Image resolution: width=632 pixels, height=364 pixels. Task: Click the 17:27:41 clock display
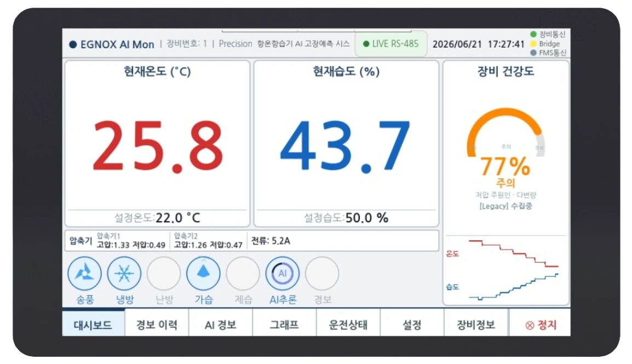click(506, 44)
